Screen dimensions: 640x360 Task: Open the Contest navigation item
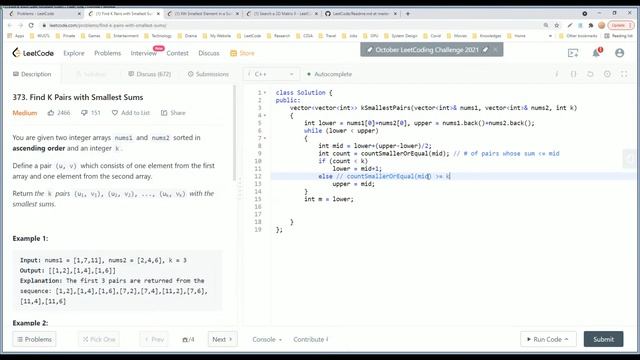pos(177,53)
